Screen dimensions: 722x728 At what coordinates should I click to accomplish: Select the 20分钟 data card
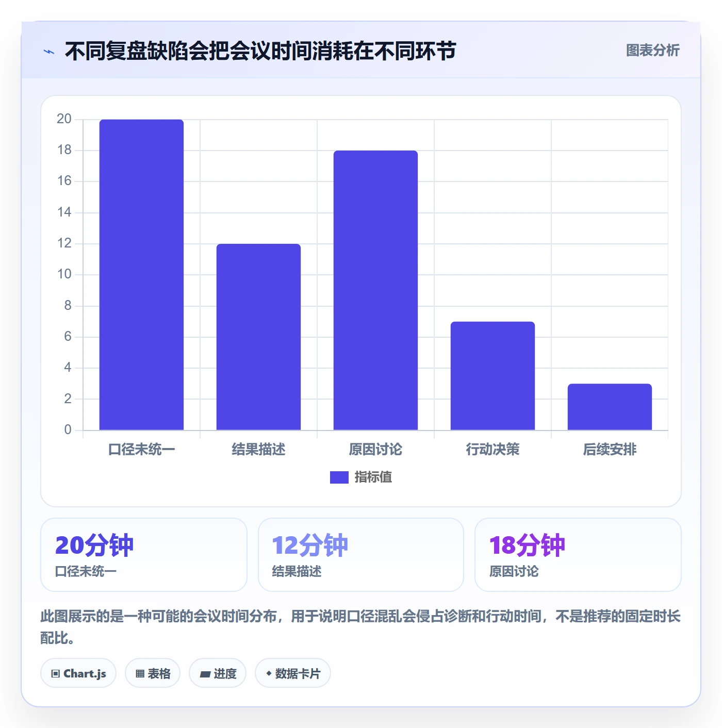[144, 555]
